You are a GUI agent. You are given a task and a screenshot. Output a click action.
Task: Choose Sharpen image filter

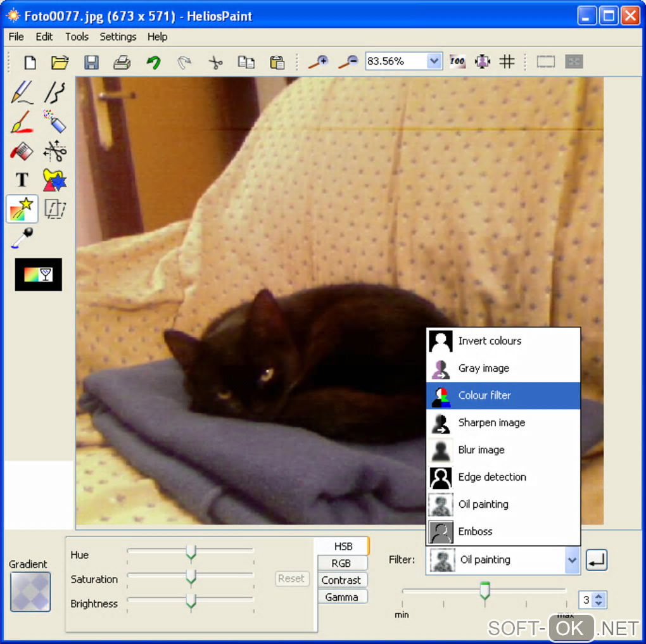(503, 423)
